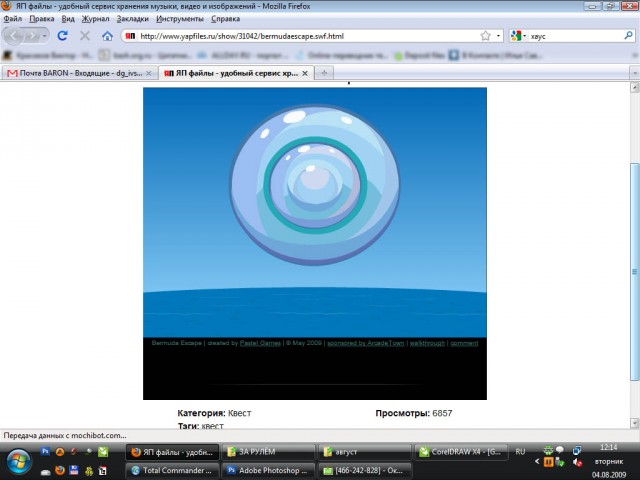Open the walkthrough link
Screen dimensions: 640x480
pos(427,343)
